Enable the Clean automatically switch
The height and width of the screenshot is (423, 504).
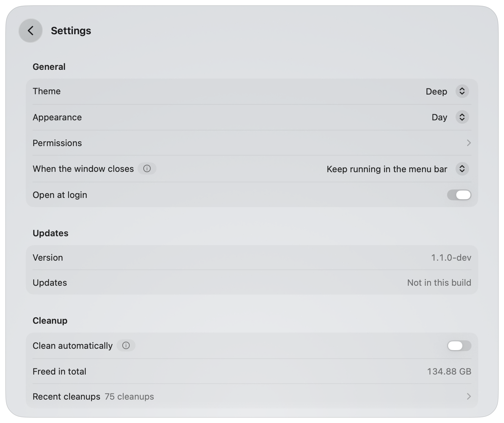tap(459, 346)
